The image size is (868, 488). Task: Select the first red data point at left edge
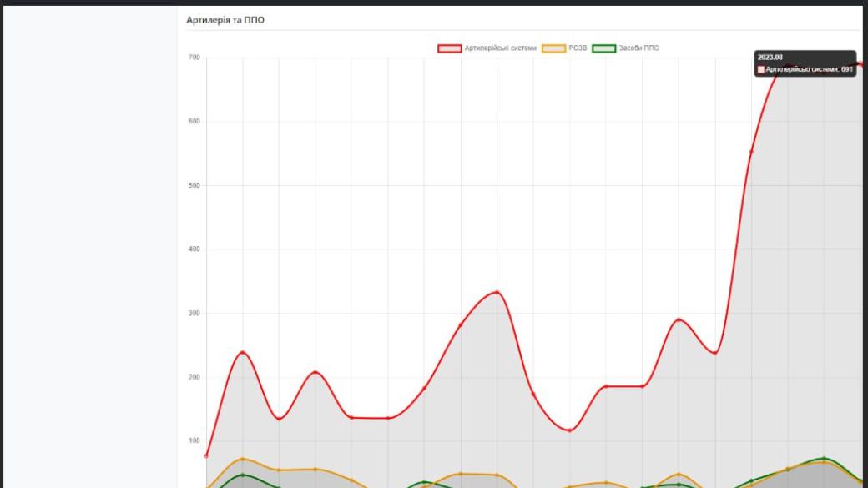pyautogui.click(x=206, y=455)
